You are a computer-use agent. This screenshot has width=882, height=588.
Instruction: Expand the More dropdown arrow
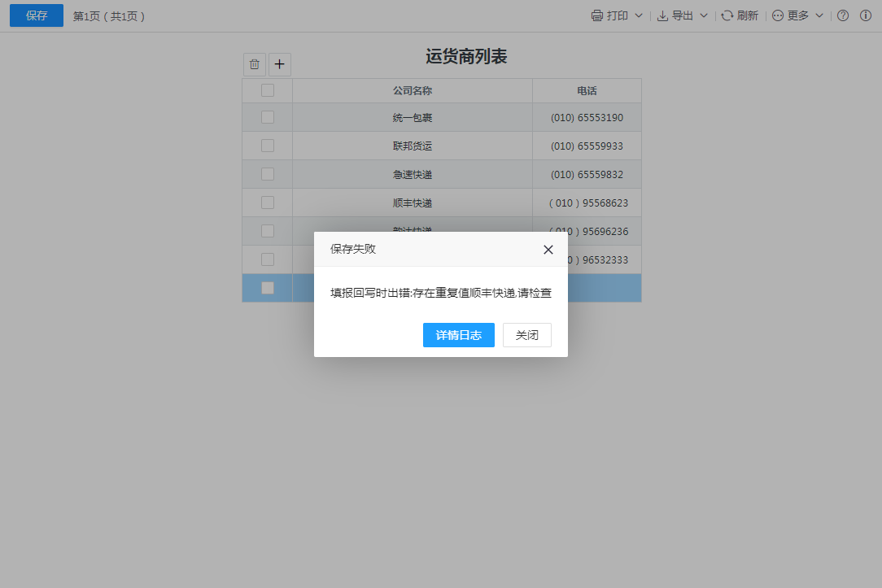click(819, 15)
